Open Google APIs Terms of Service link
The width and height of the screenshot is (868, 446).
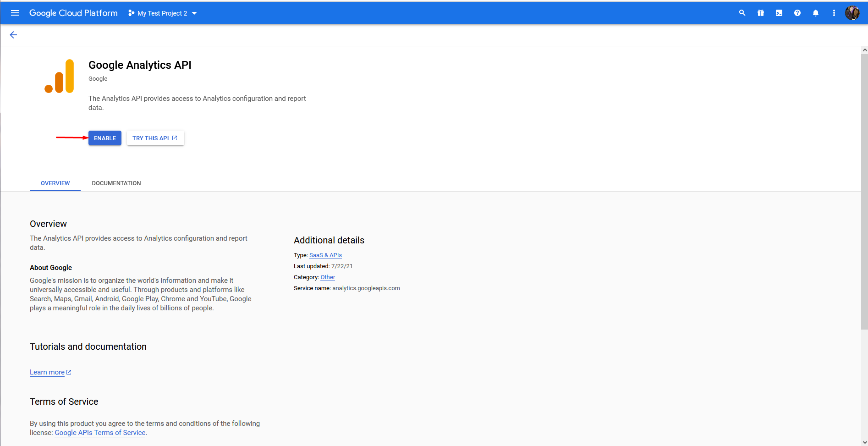tap(100, 433)
